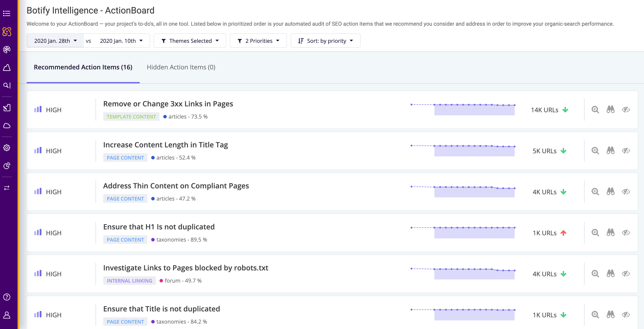The height and width of the screenshot is (329, 644).
Task: Hide the Increase Content Length in Title Tag item
Action: pyautogui.click(x=626, y=151)
